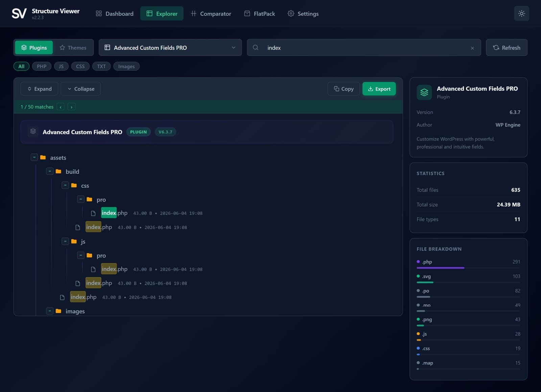The image size is (541, 392).
Task: Click the search field containing index
Action: tap(364, 48)
